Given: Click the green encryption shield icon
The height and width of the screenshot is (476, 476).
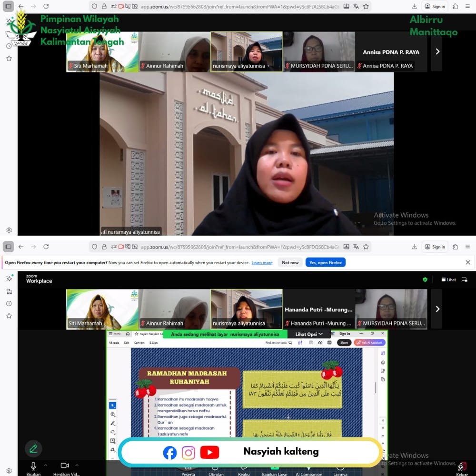Looking at the screenshot, I should click(425, 279).
